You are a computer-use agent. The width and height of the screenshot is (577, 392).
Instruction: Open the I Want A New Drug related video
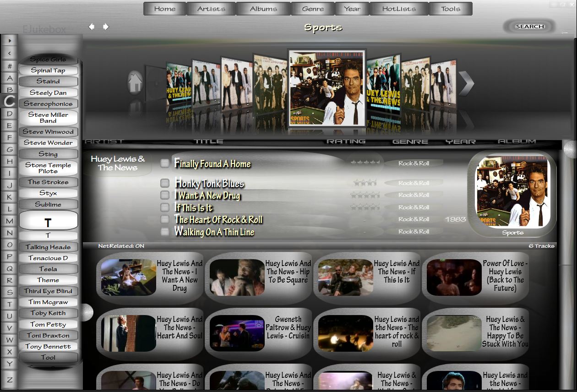tap(150, 278)
